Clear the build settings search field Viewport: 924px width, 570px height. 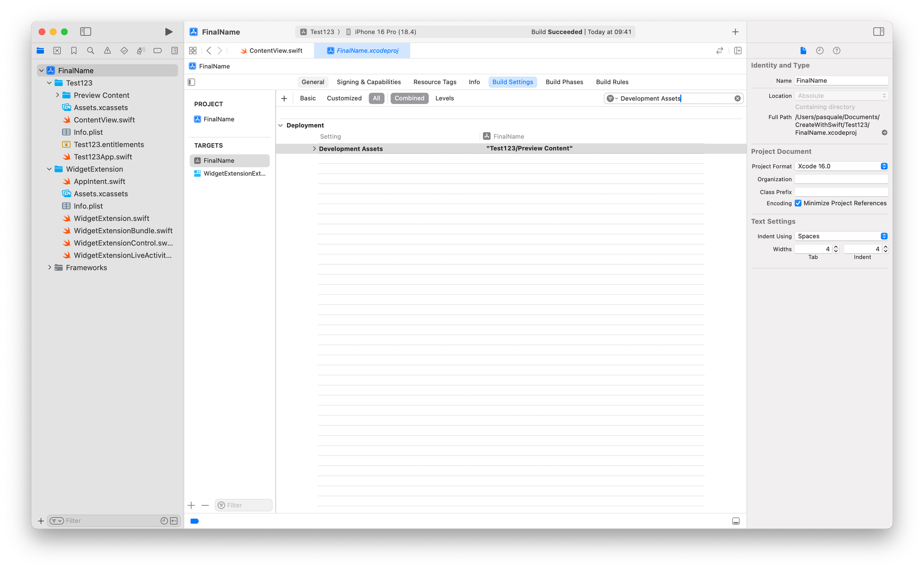[737, 98]
